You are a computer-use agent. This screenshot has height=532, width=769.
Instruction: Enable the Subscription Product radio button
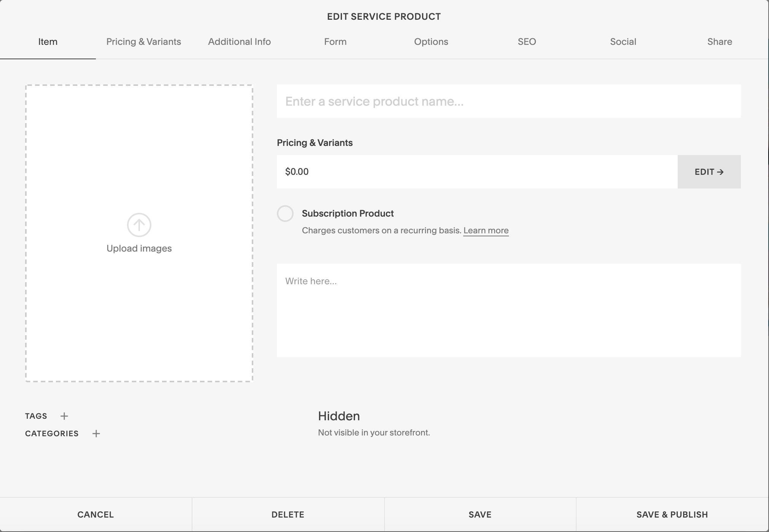point(285,214)
